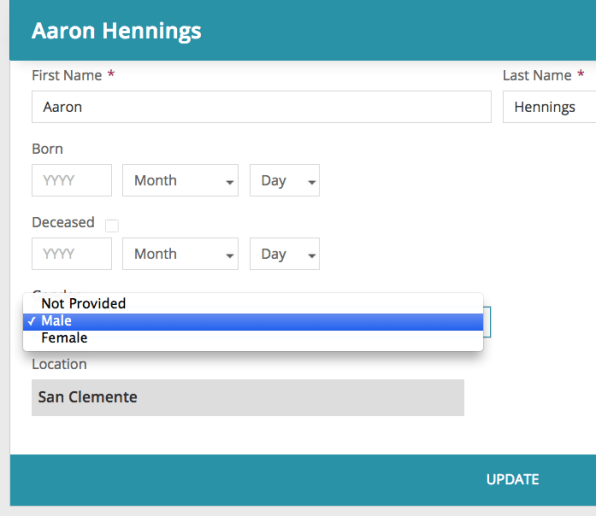
Task: Click the Born Day dropdown arrow
Action: pyautogui.click(x=312, y=182)
